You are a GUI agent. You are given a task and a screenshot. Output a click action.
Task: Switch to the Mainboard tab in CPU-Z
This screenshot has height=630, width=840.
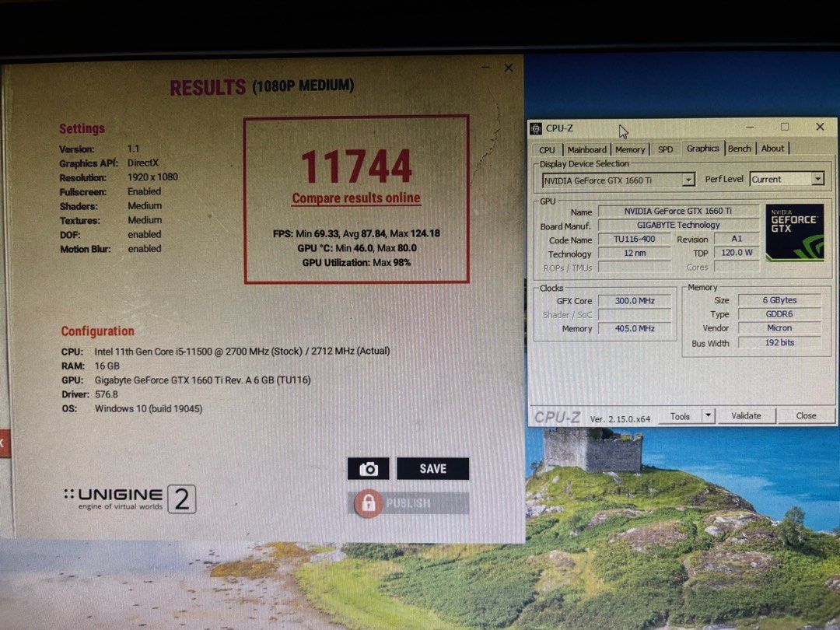click(586, 150)
